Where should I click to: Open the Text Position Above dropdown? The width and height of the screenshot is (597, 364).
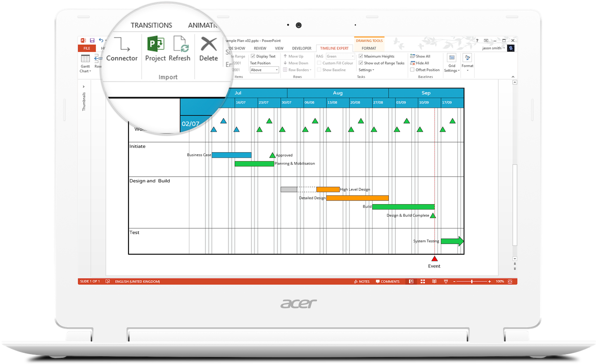264,70
